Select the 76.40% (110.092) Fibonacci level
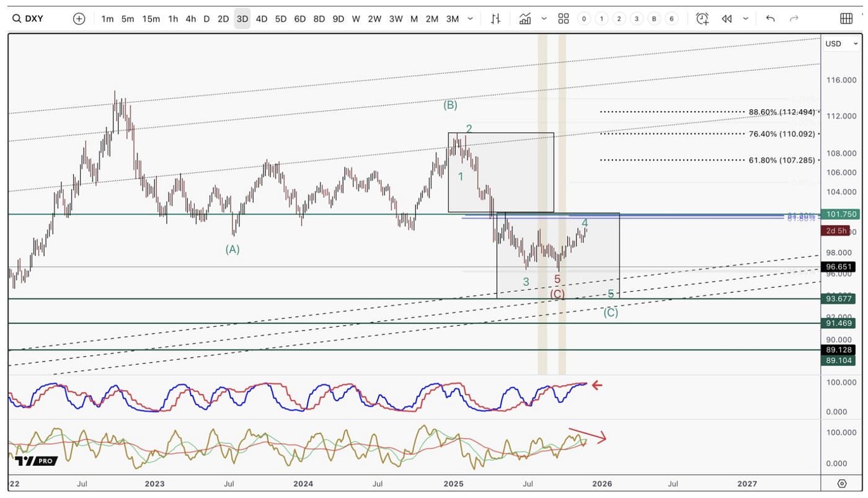The width and height of the screenshot is (868, 498). pos(782,133)
